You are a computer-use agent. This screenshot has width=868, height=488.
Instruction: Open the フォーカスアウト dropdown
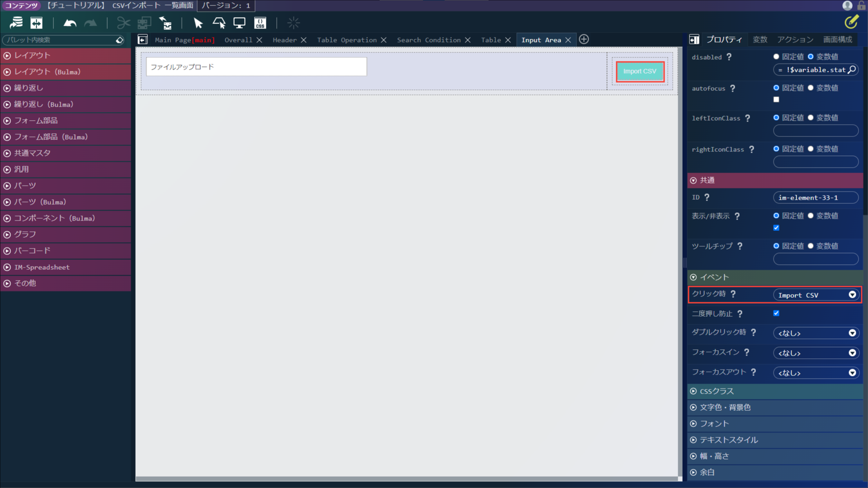[816, 373]
